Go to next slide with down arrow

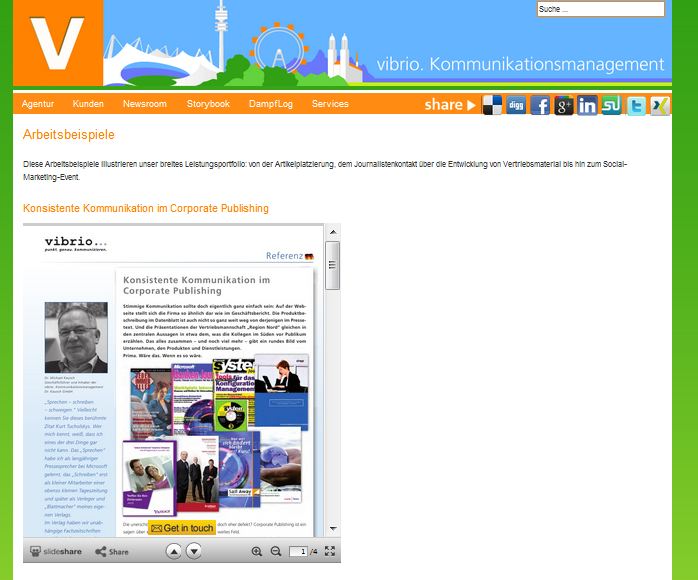coord(194,552)
